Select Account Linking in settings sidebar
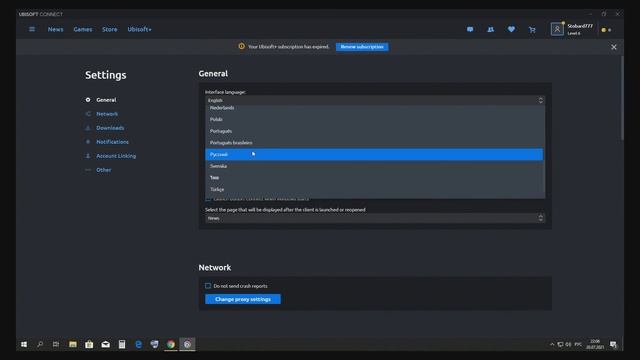 coord(116,156)
